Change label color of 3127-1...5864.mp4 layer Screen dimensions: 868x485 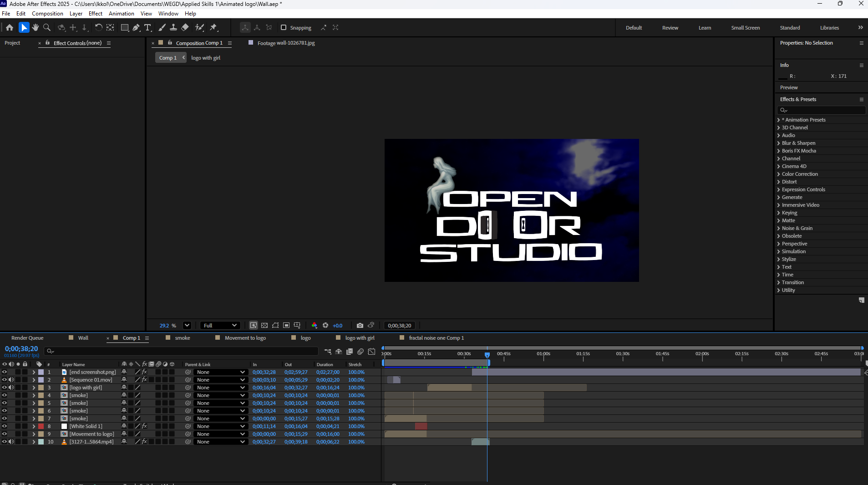click(x=41, y=442)
